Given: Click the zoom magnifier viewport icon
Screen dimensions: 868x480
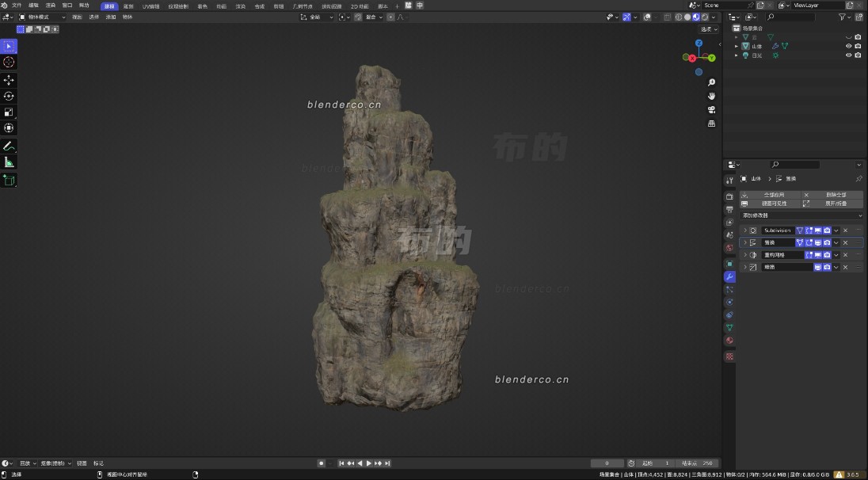Looking at the screenshot, I should tap(711, 82).
